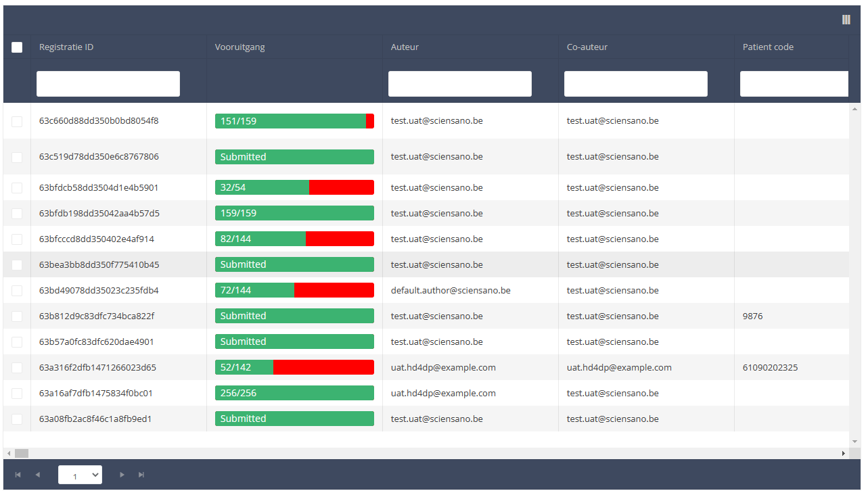Go to the next page
This screenshot has width=868, height=495.
pyautogui.click(x=122, y=475)
